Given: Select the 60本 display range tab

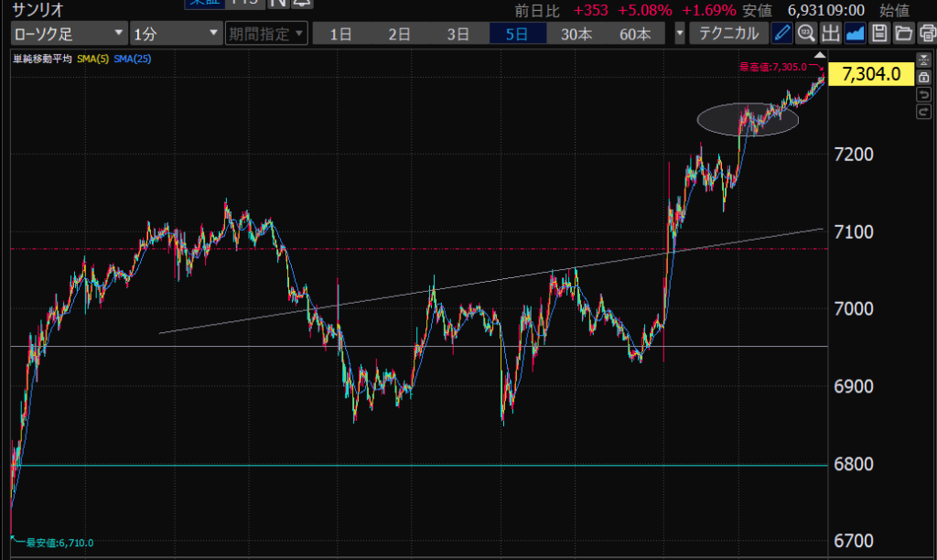Looking at the screenshot, I should click(635, 34).
